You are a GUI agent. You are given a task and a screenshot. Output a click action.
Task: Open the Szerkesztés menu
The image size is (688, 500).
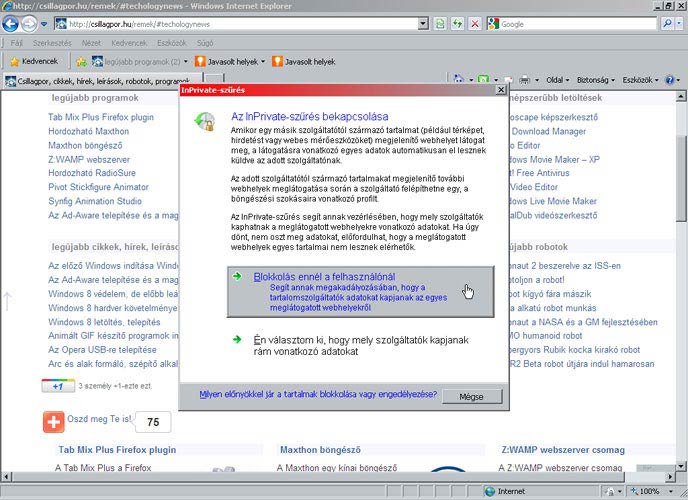coord(52,43)
